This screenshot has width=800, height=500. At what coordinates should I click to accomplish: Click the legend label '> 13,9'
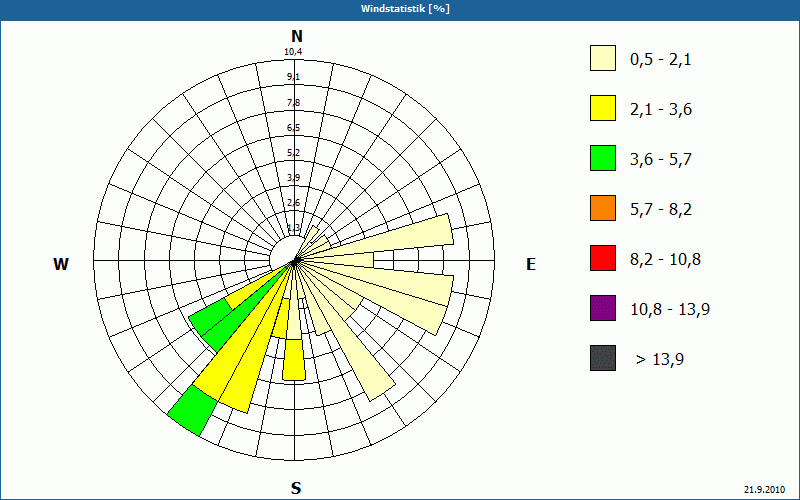click(x=660, y=360)
